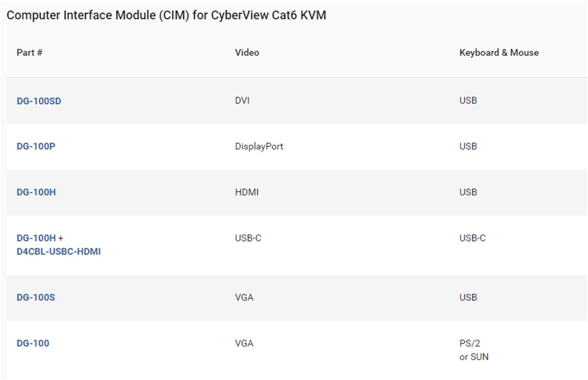Click the DG-100H link in the USB-C row
This screenshot has height=380, width=588.
[x=36, y=238]
